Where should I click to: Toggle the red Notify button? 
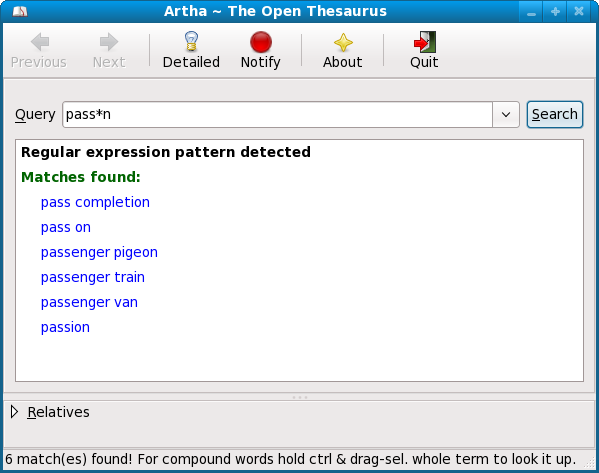pos(261,42)
